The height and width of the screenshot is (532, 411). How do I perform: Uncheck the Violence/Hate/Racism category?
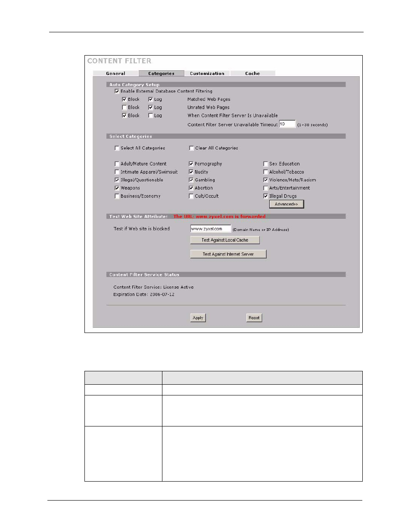tap(266, 180)
